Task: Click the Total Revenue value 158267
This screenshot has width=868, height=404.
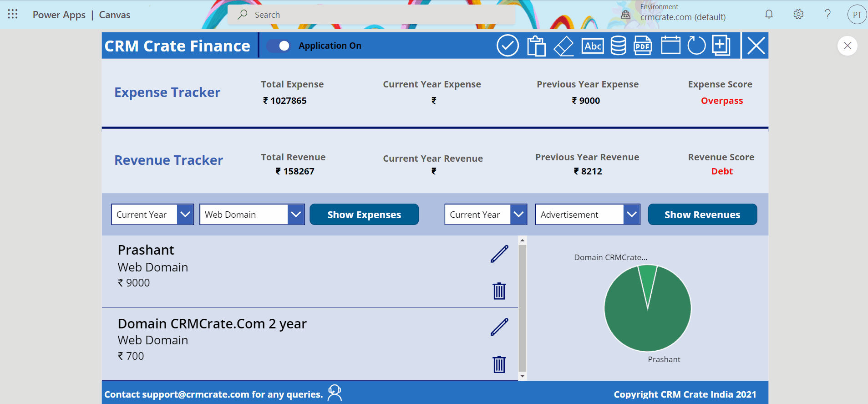Action: pyautogui.click(x=295, y=171)
